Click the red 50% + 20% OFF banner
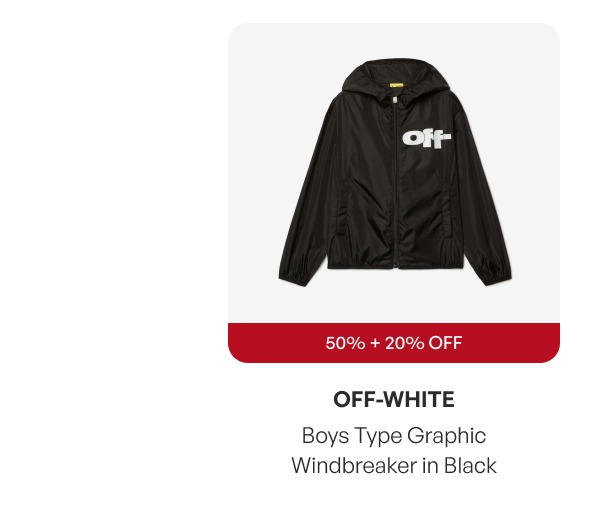This screenshot has height=520, width=600. (394, 342)
